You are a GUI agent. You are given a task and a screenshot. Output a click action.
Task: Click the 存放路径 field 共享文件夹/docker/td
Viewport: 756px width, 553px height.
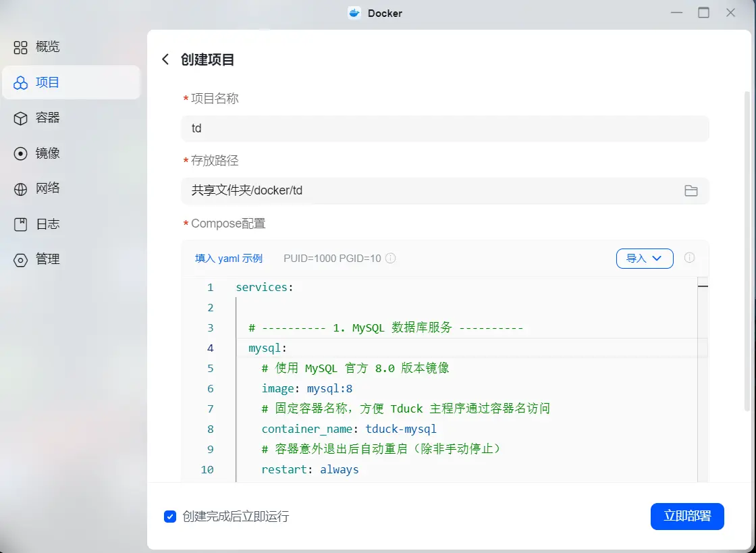coord(445,190)
